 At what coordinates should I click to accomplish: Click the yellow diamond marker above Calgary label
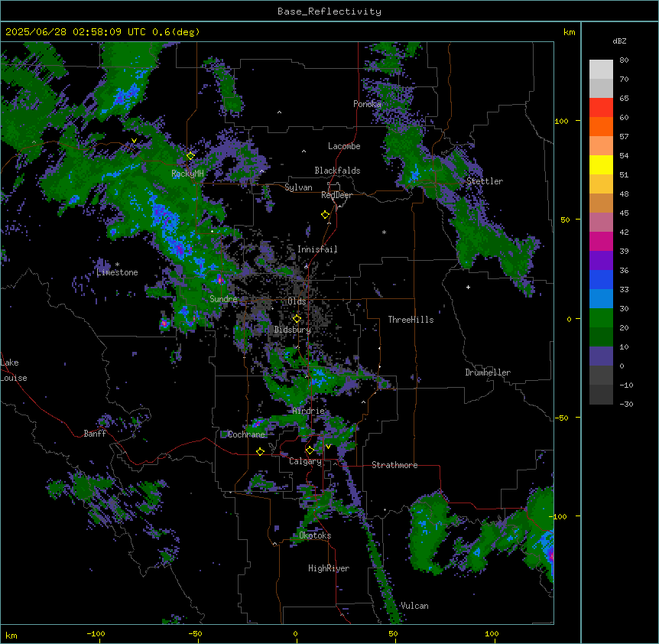pos(310,450)
